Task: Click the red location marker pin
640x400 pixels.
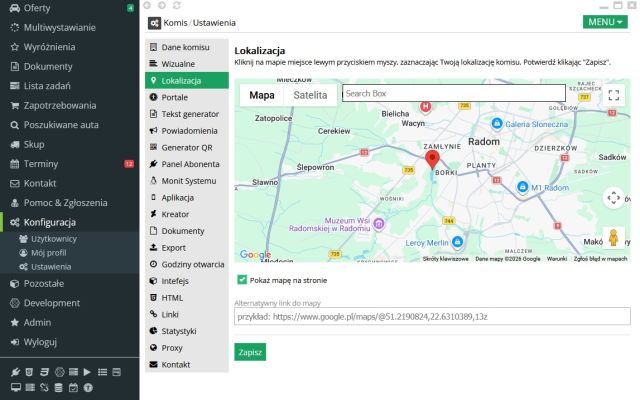Action: click(432, 161)
